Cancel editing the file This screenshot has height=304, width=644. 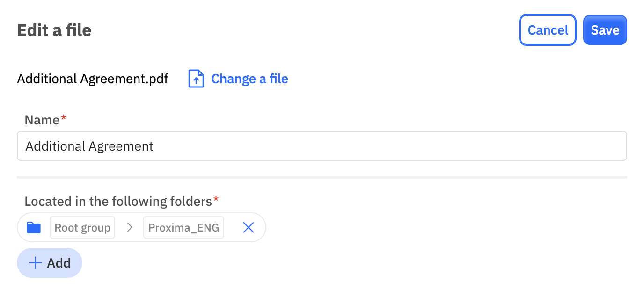coord(548,30)
